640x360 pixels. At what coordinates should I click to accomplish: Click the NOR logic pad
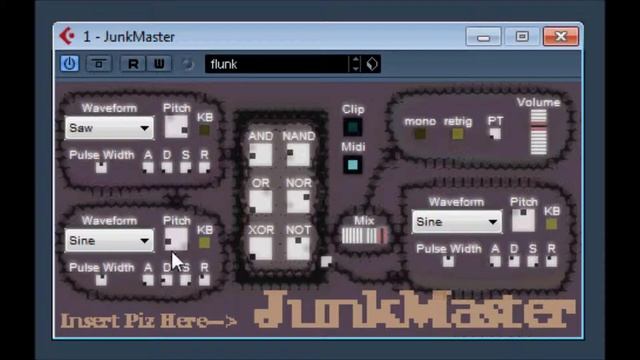tap(298, 202)
